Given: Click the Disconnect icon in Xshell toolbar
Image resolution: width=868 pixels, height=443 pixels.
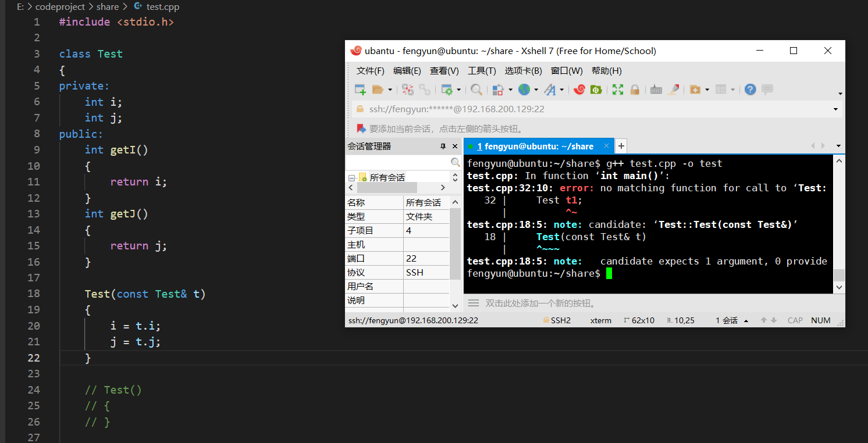Looking at the screenshot, I should point(408,90).
